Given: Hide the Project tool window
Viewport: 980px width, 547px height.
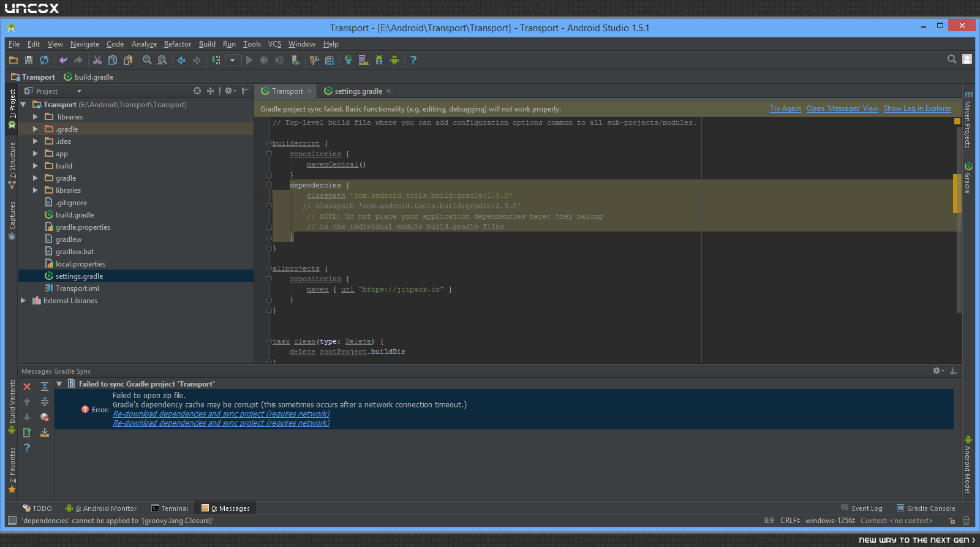Looking at the screenshot, I should pos(245,91).
